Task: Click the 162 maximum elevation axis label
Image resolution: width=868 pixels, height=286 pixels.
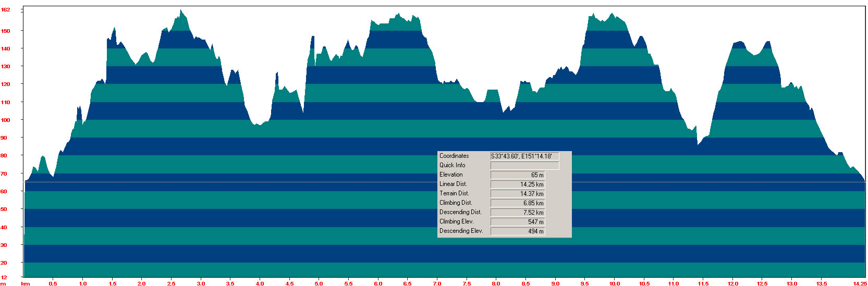Action: (5, 10)
